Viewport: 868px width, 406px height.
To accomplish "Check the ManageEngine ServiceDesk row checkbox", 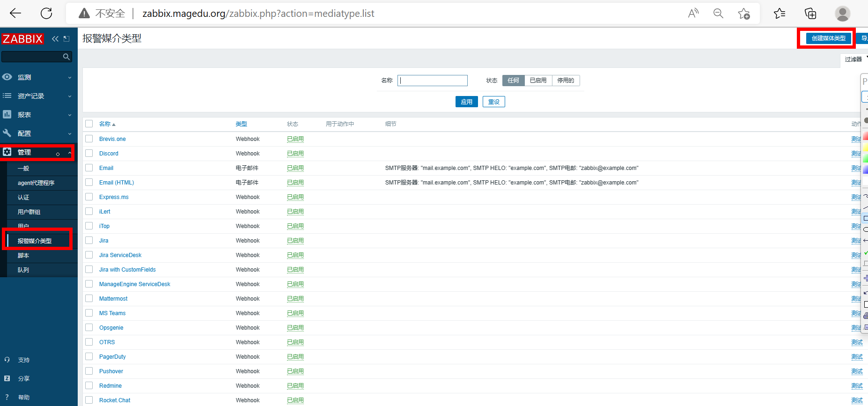I will click(x=89, y=284).
